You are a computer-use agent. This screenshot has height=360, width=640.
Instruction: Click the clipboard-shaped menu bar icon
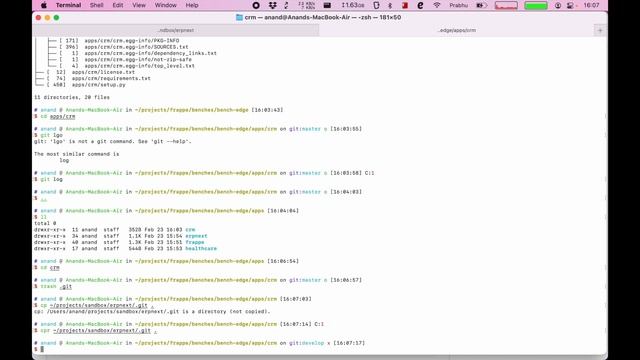(376, 5)
